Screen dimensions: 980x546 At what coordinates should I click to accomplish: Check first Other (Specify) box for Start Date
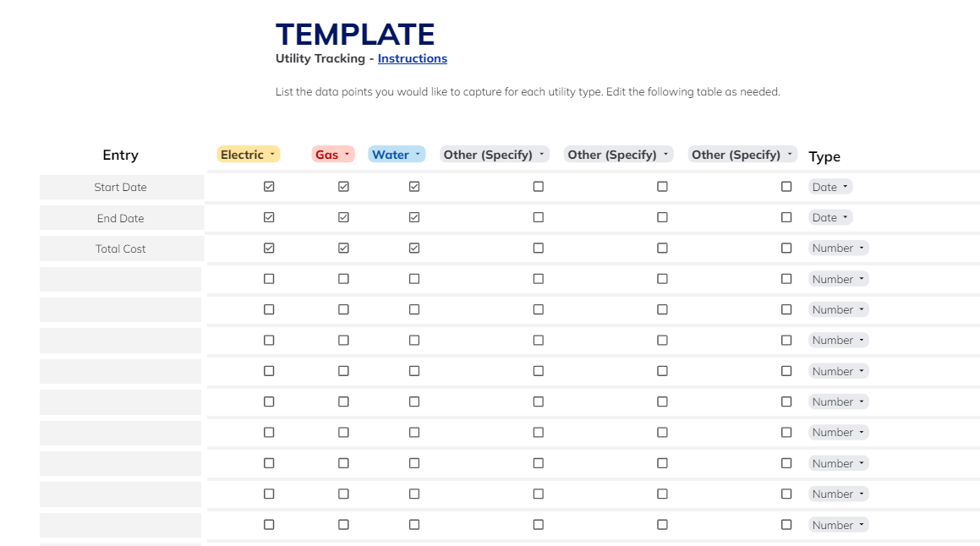coord(538,186)
